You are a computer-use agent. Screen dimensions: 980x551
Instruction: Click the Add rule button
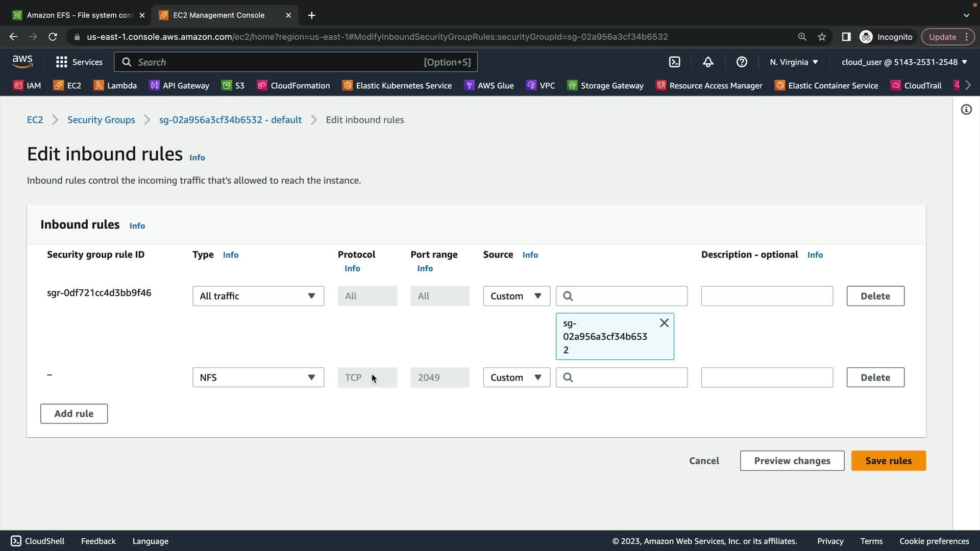coord(74,414)
